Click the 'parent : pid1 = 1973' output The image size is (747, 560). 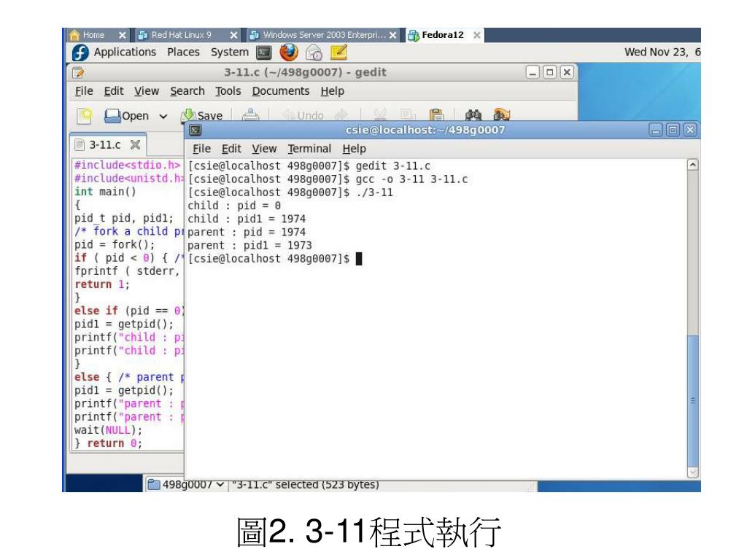point(249,245)
